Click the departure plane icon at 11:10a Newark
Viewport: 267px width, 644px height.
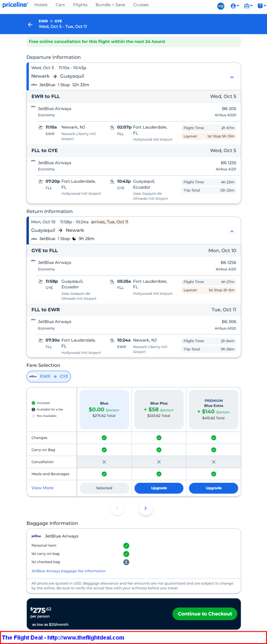point(41,127)
